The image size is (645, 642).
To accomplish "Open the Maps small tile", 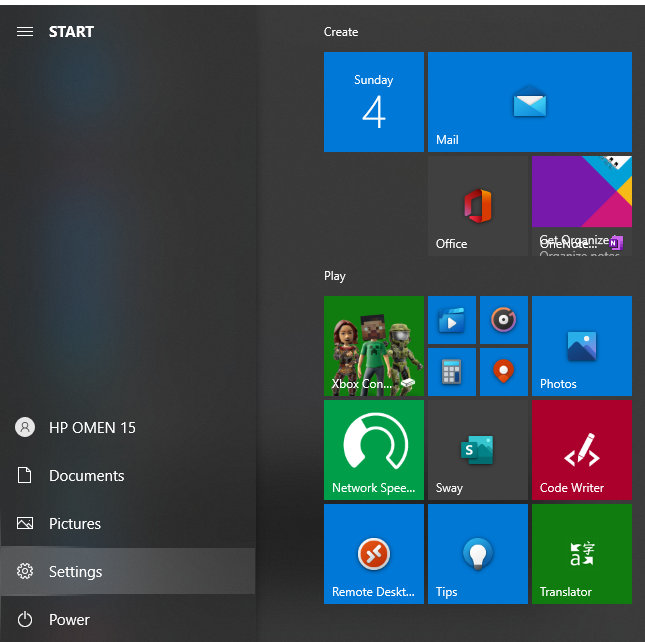I will click(503, 372).
